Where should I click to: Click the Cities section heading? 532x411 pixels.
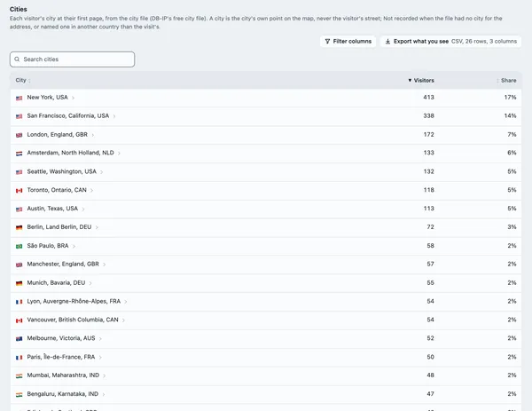pyautogui.click(x=19, y=9)
